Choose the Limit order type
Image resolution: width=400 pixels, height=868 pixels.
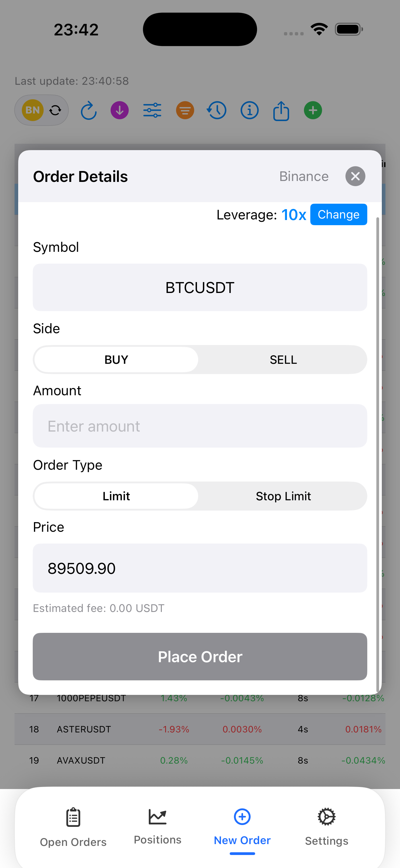[x=116, y=496]
